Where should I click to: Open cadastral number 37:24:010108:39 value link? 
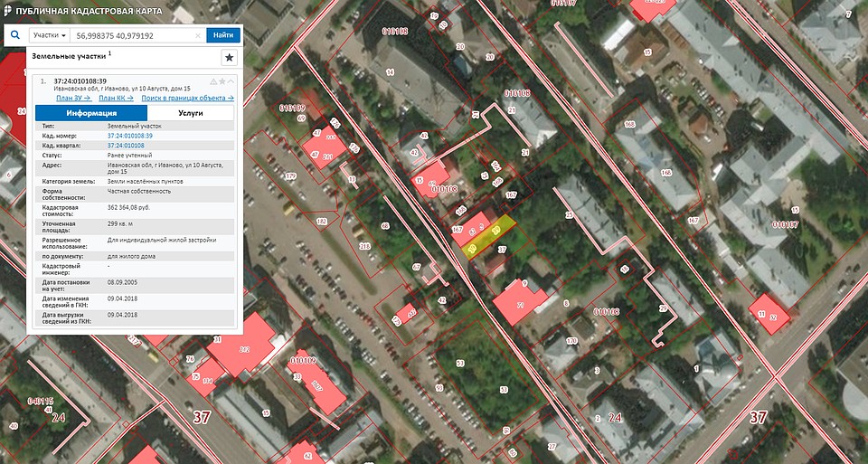130,136
